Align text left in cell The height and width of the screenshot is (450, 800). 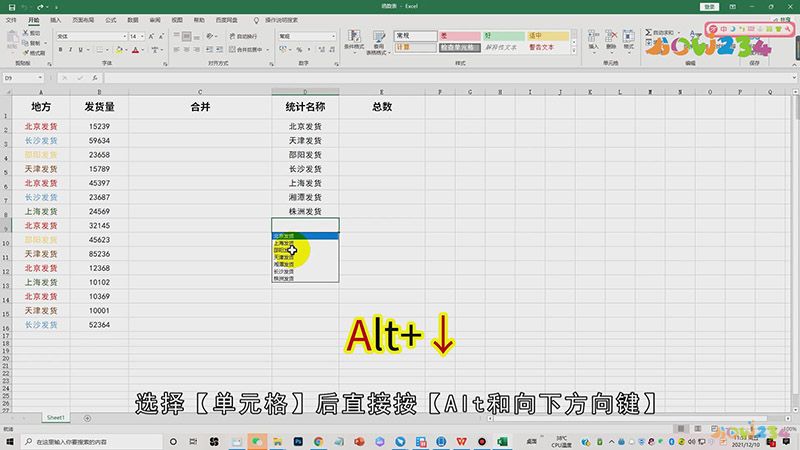177,49
